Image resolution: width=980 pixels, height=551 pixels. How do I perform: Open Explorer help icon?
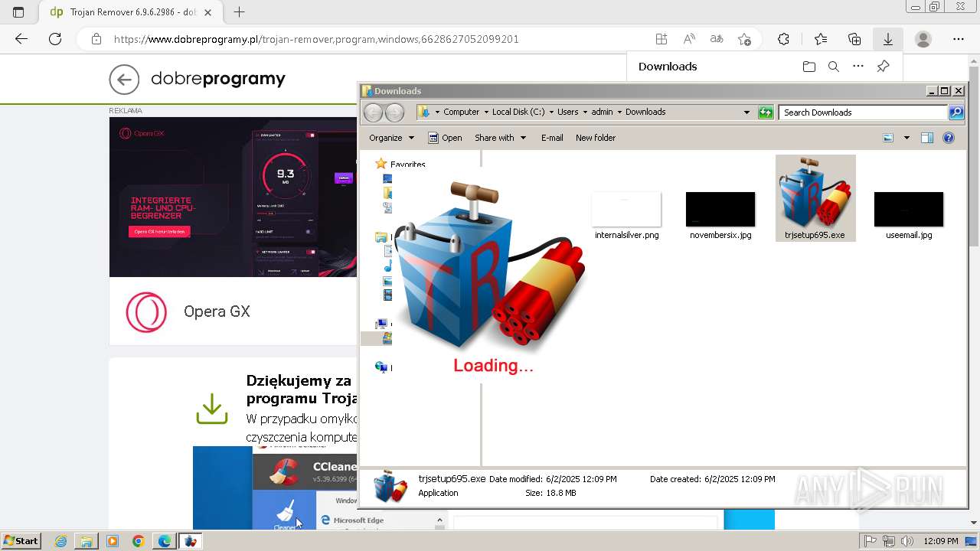(949, 138)
